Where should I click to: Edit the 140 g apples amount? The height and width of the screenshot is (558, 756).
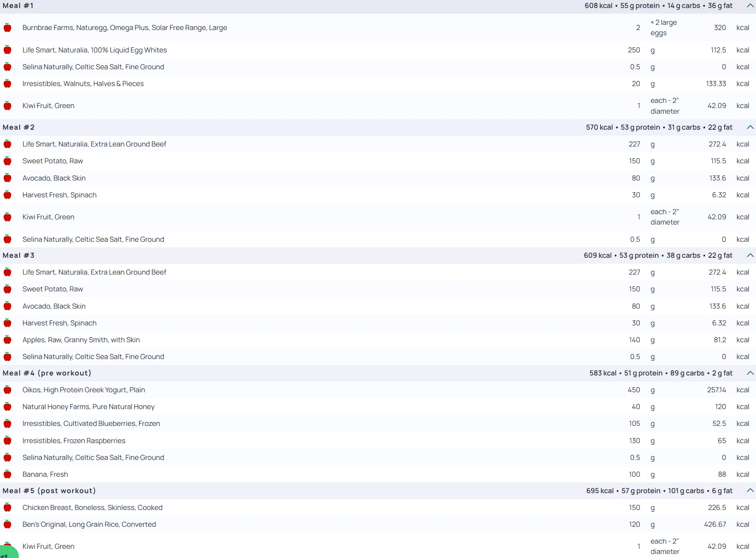[x=634, y=340]
